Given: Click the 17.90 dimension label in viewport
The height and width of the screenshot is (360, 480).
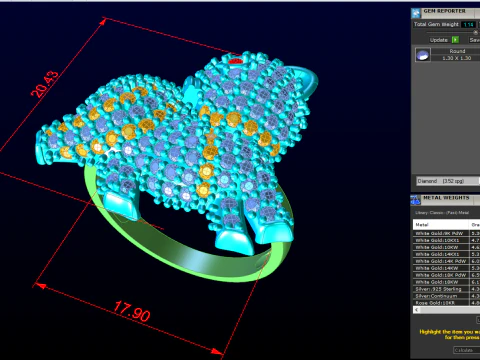Looking at the screenshot, I should click(x=132, y=311).
